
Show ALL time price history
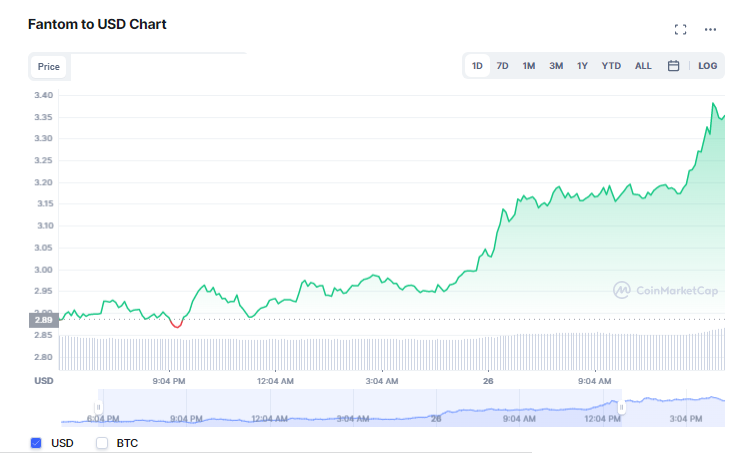pos(643,66)
